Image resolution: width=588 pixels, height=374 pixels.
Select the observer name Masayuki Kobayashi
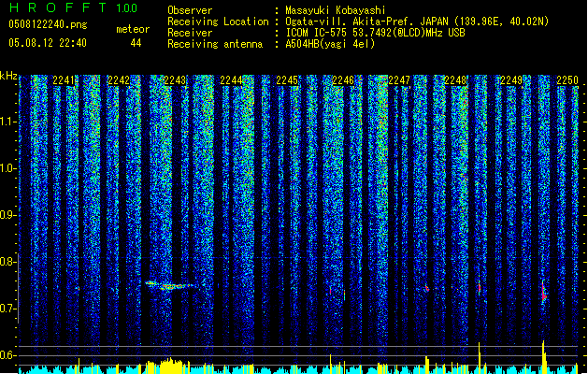[336, 10]
